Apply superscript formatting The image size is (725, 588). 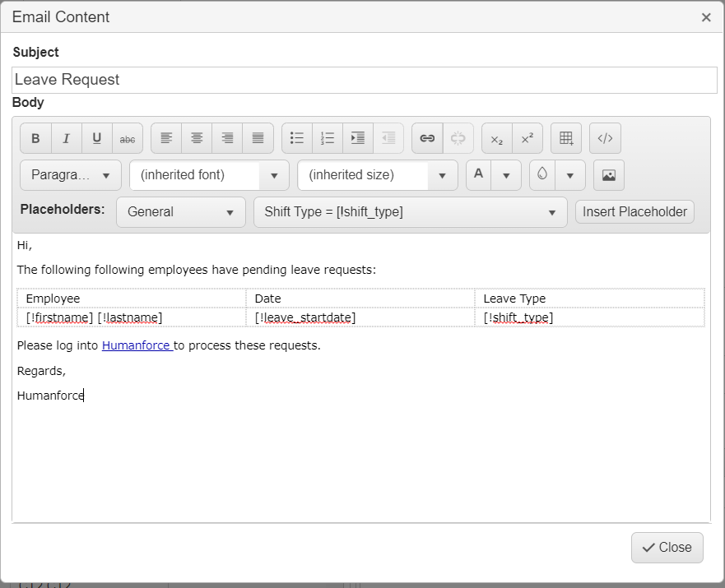[x=527, y=138]
